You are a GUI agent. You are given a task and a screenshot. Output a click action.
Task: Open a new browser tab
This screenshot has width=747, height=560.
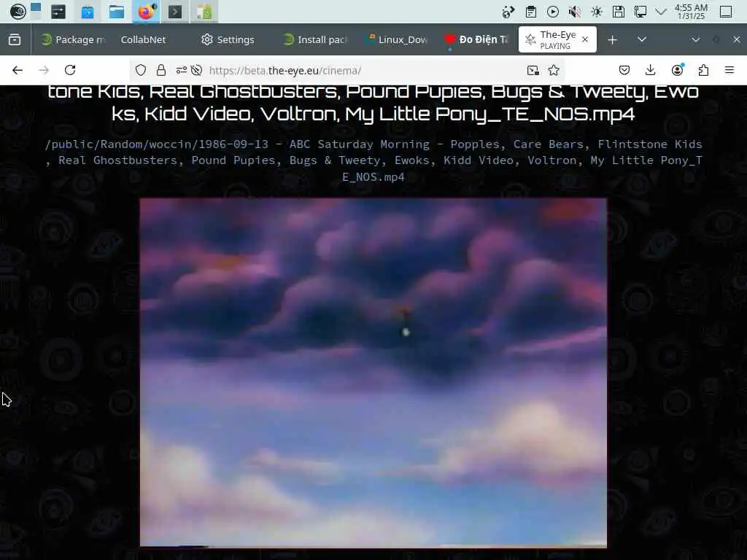pyautogui.click(x=613, y=39)
